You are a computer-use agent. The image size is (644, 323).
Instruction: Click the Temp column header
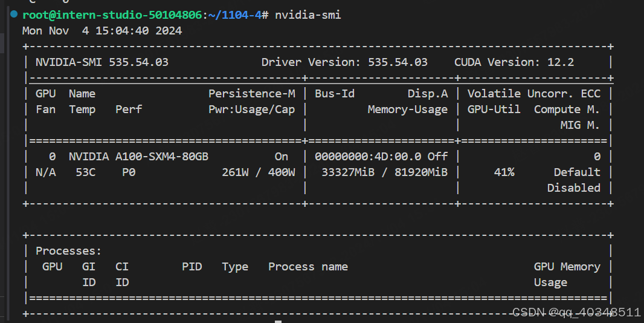click(x=82, y=109)
